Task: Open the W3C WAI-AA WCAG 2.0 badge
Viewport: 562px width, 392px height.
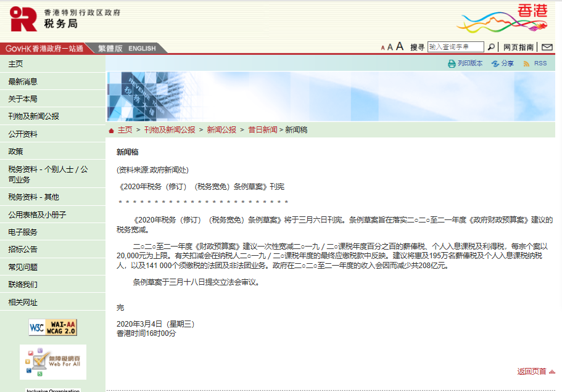Action: pyautogui.click(x=53, y=326)
